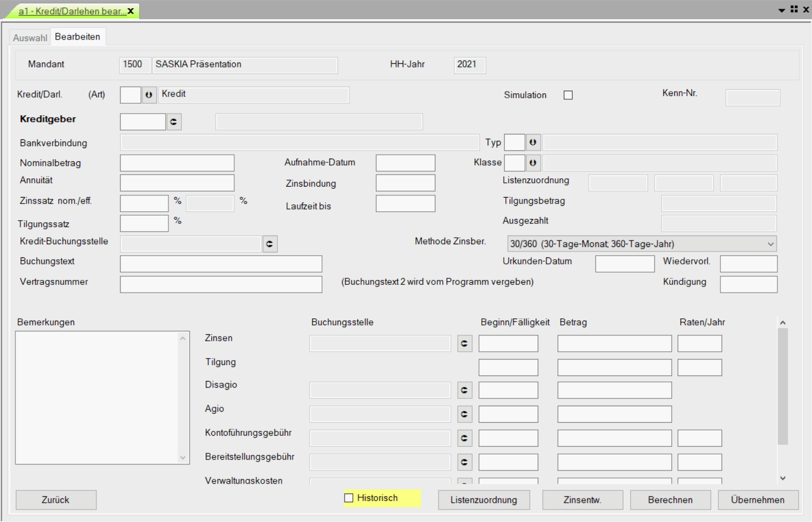Click the Berechnen button
This screenshot has height=522, width=812.
(x=670, y=500)
